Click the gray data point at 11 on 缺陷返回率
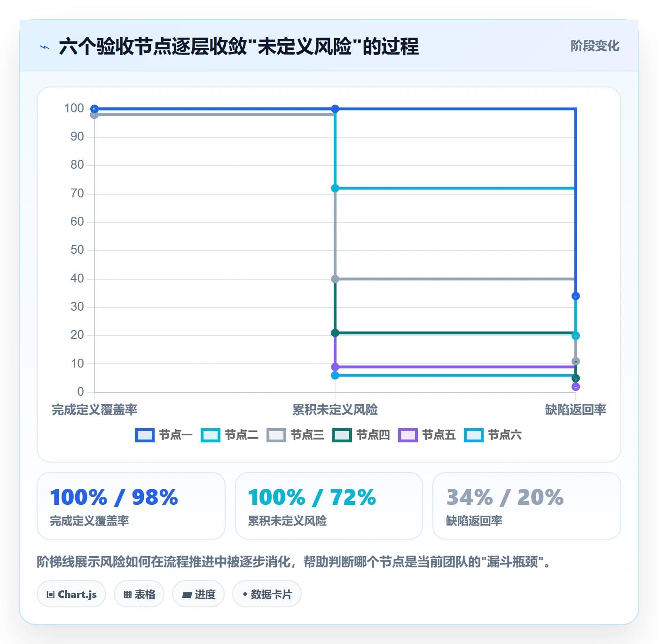Viewport: 658px width, 644px height. (x=576, y=361)
